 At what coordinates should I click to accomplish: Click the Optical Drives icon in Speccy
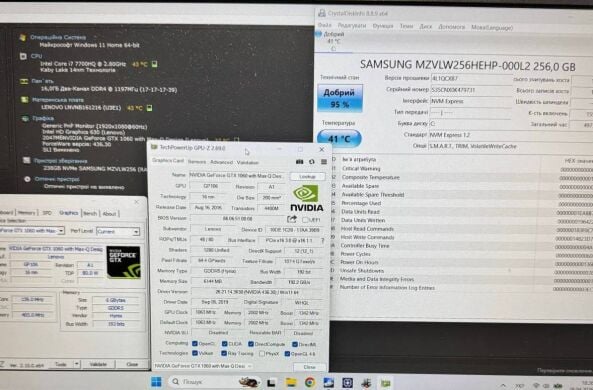pos(27,179)
